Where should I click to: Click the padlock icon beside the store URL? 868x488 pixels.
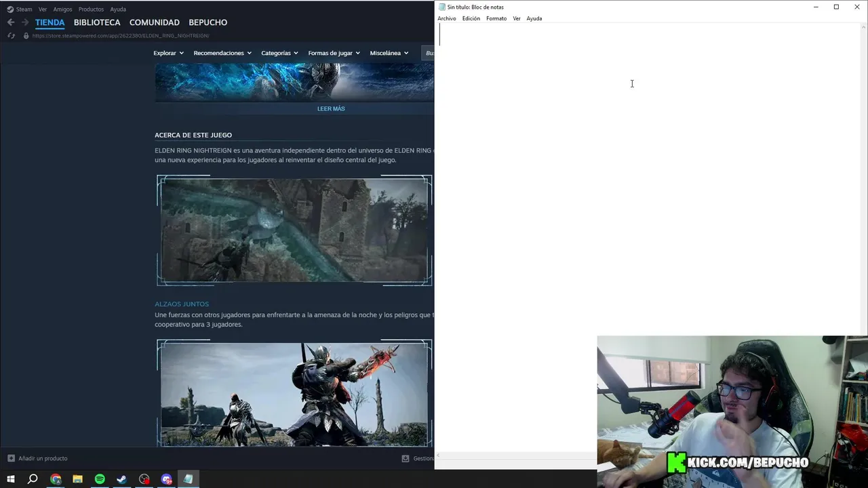tap(26, 35)
